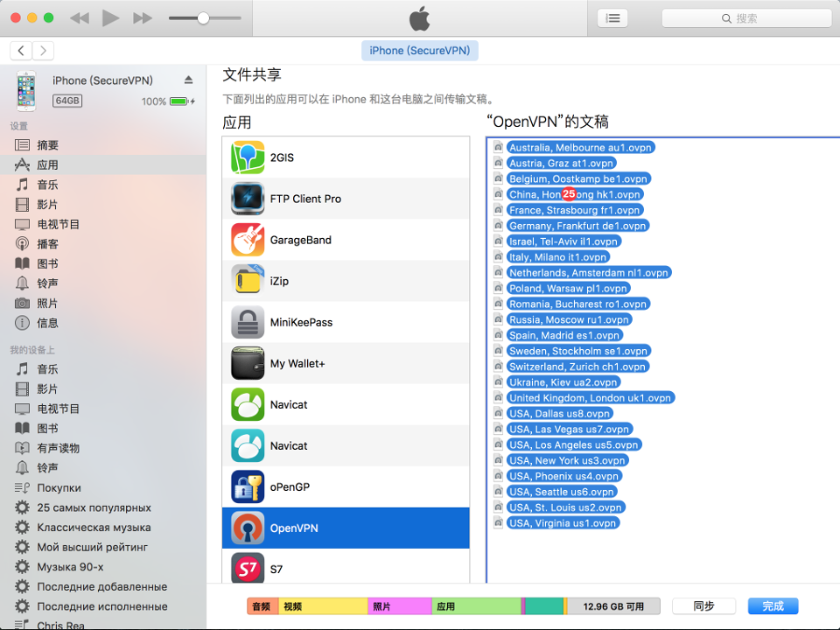This screenshot has height=630, width=840.
Task: Select file Ukraine, Kiev ua2.ovpn
Action: point(563,382)
